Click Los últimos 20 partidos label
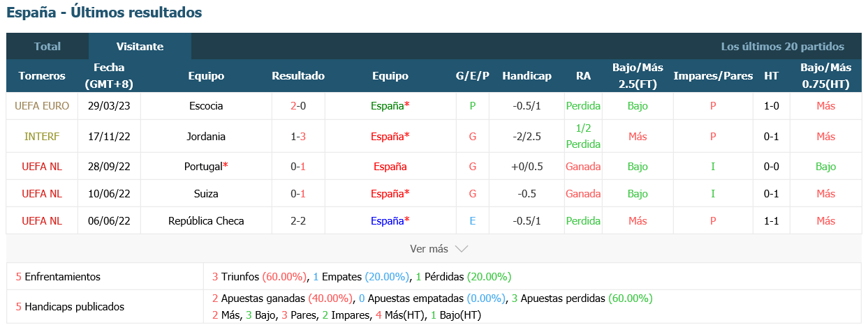This screenshot has height=325, width=868. pyautogui.click(x=782, y=47)
